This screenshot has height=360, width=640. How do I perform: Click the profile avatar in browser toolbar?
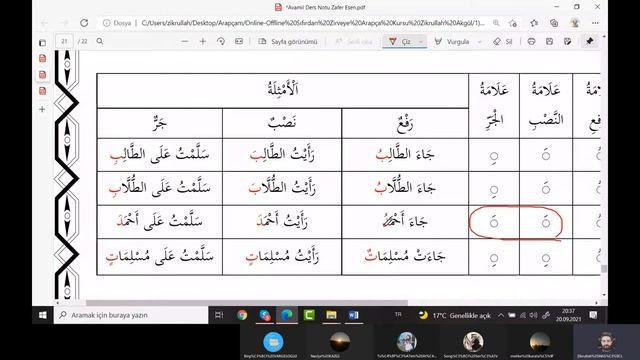click(575, 23)
